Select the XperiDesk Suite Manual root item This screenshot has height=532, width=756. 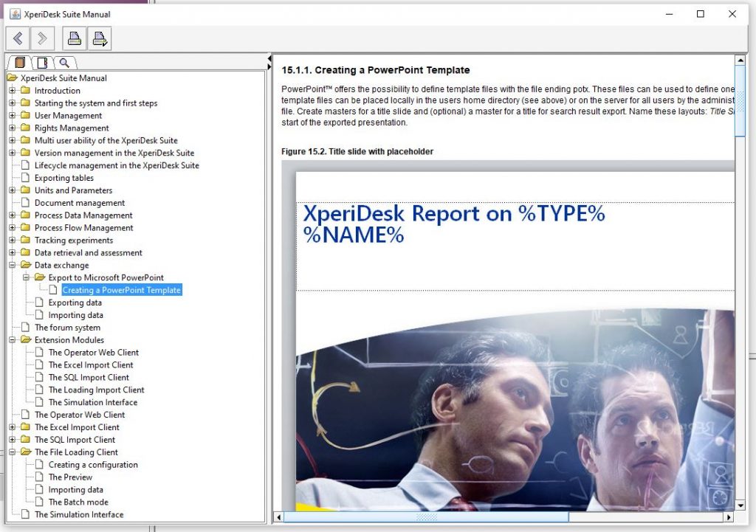click(x=63, y=78)
